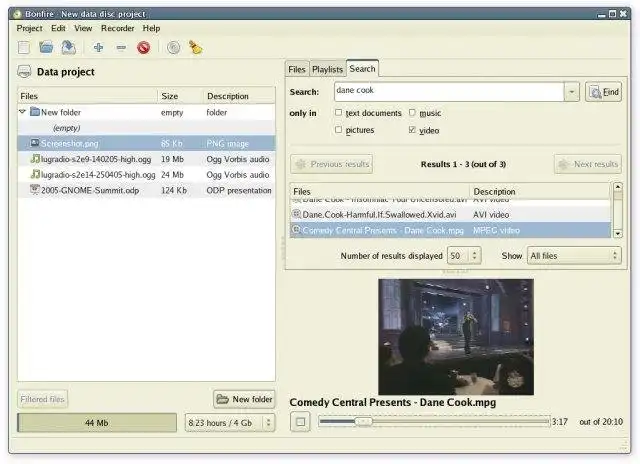Click the left pane Description column header
This screenshot has width=640, height=464.
(x=239, y=96)
